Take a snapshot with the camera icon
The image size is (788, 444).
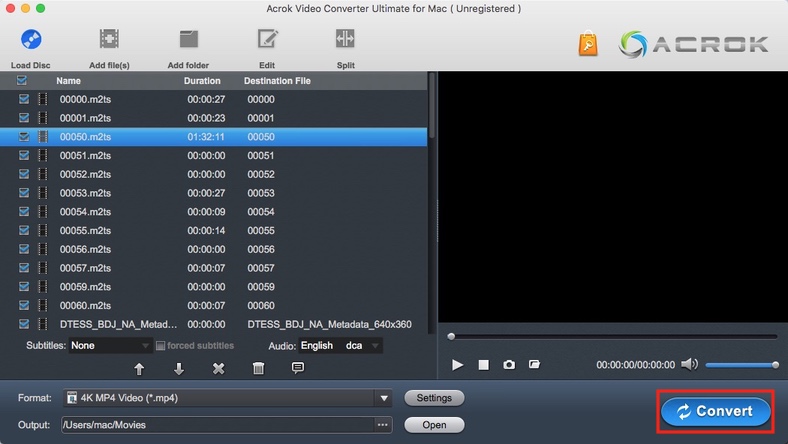(x=509, y=365)
